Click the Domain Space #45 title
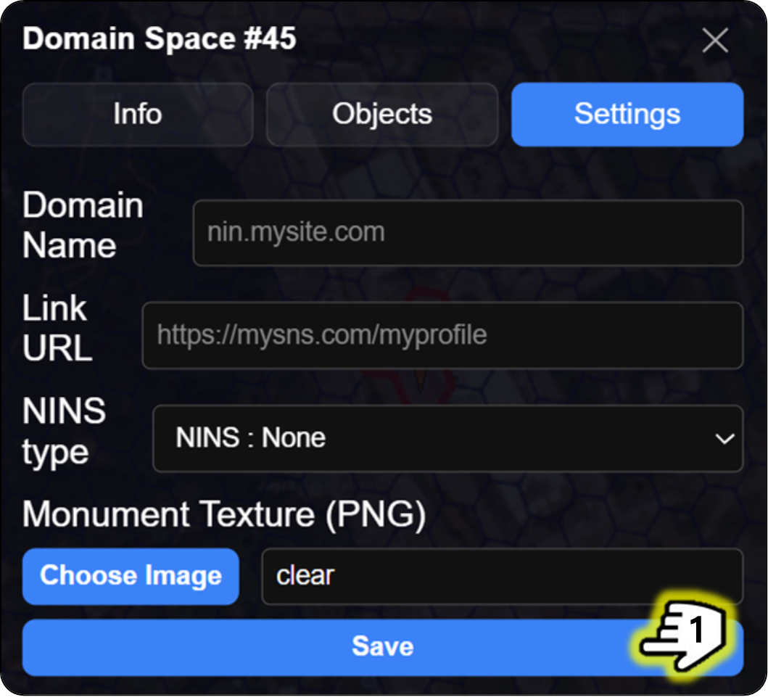This screenshot has width=768, height=700. point(159,39)
